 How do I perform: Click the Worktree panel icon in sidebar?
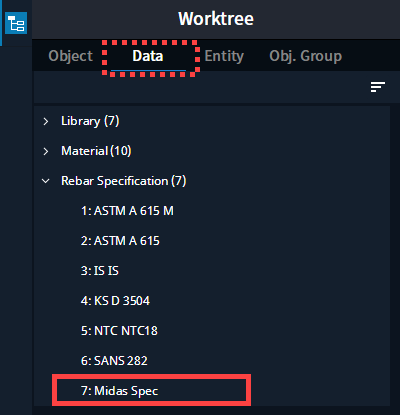point(16,23)
